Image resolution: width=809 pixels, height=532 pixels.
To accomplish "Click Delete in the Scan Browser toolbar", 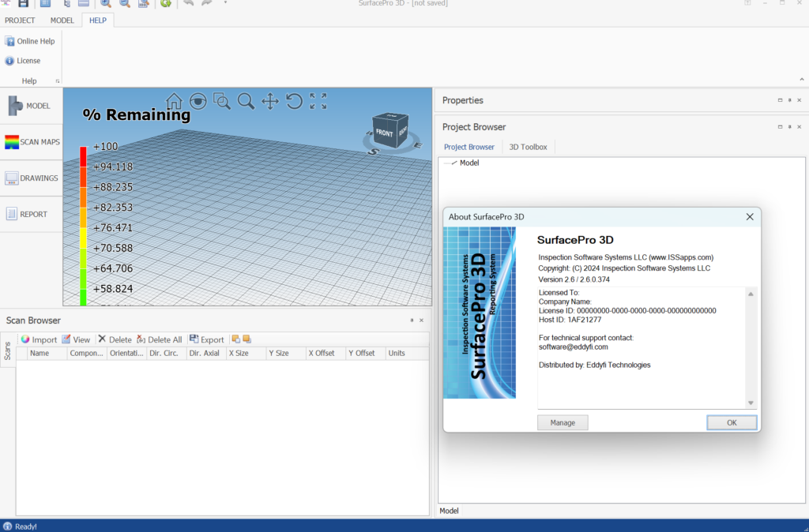I will 115,339.
